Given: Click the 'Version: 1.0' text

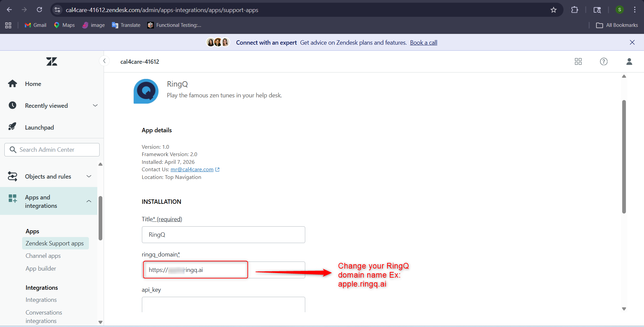Looking at the screenshot, I should tap(155, 147).
